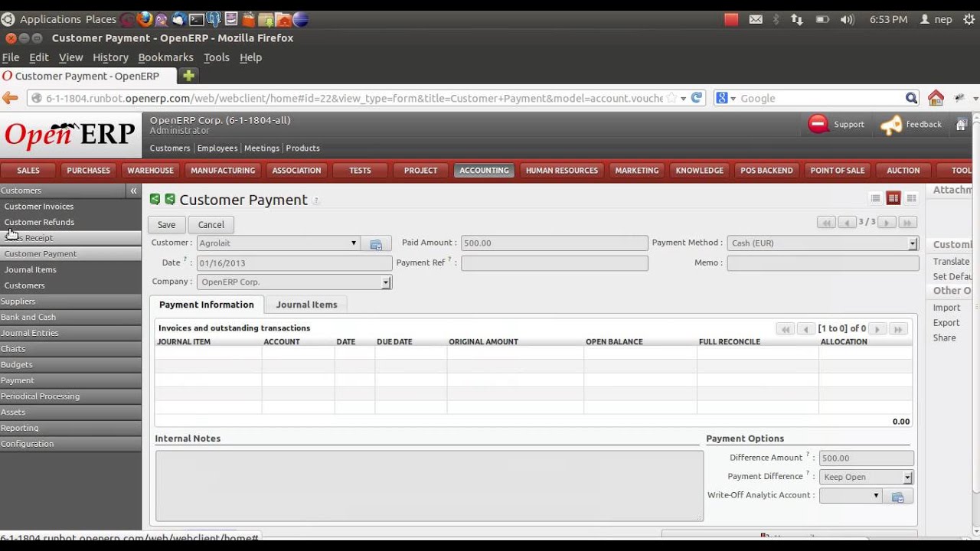Image resolution: width=980 pixels, height=551 pixels.
Task: Switch to page view icon
Action: pyautogui.click(x=911, y=198)
